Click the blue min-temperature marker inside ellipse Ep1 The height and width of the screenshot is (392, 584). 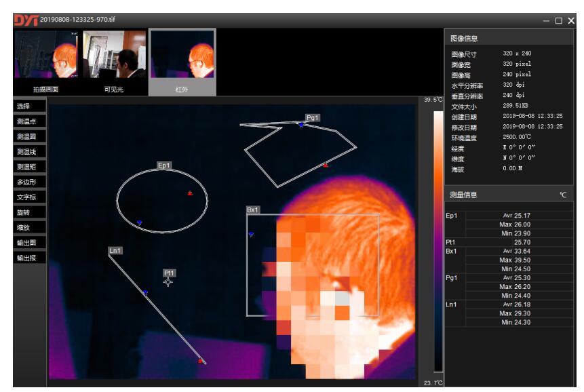coord(140,222)
